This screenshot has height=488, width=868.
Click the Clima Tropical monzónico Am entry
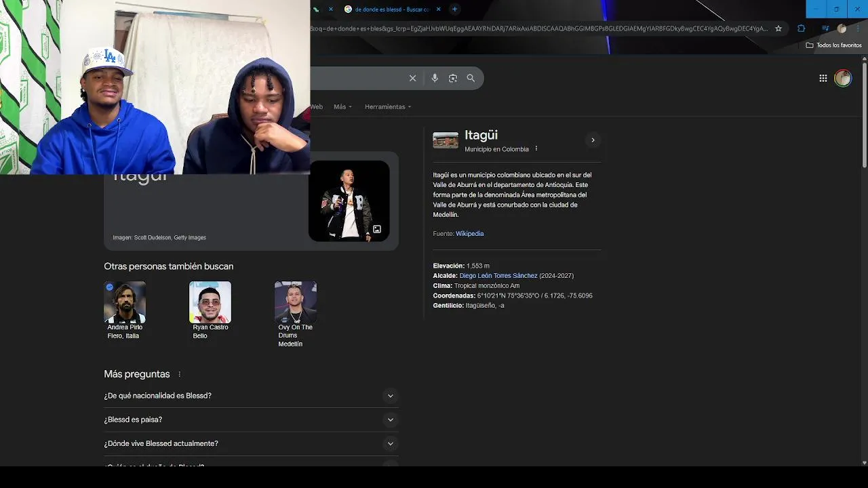(476, 286)
